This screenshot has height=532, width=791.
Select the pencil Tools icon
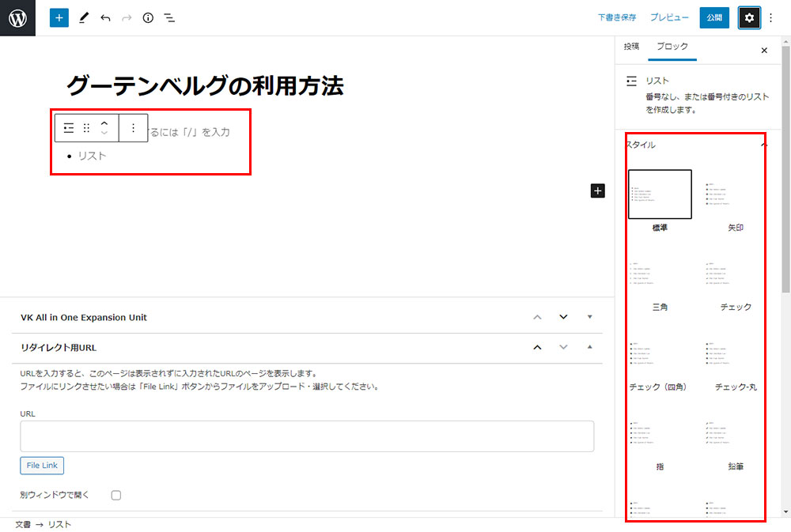(84, 17)
